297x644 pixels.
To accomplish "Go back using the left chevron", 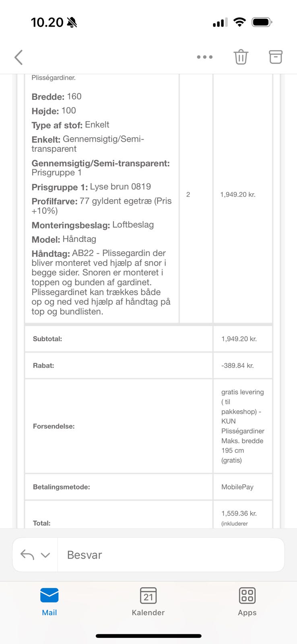I will (19, 57).
